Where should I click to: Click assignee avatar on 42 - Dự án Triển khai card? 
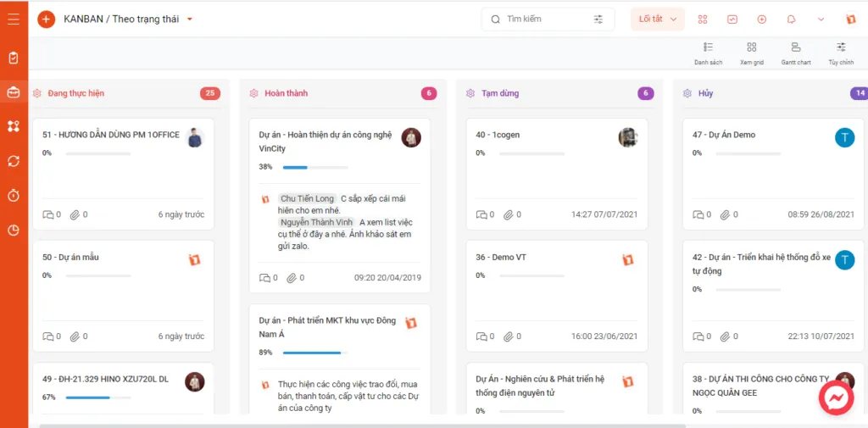(x=845, y=259)
